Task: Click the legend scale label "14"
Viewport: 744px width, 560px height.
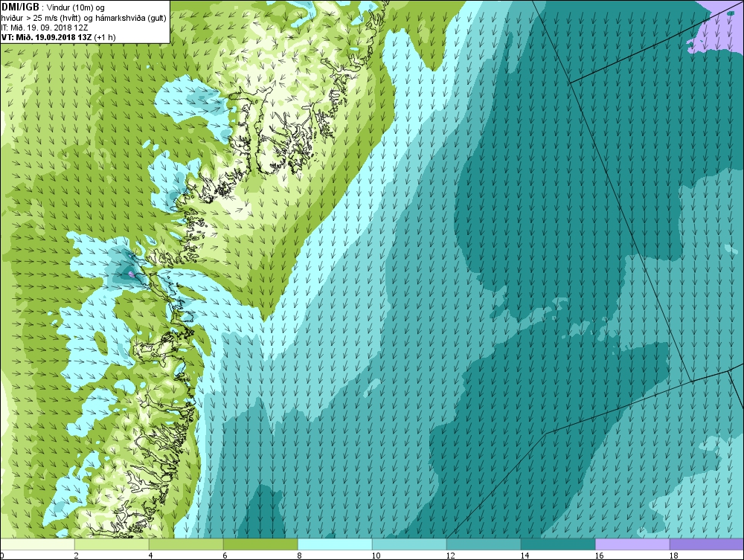Action: 525,556
